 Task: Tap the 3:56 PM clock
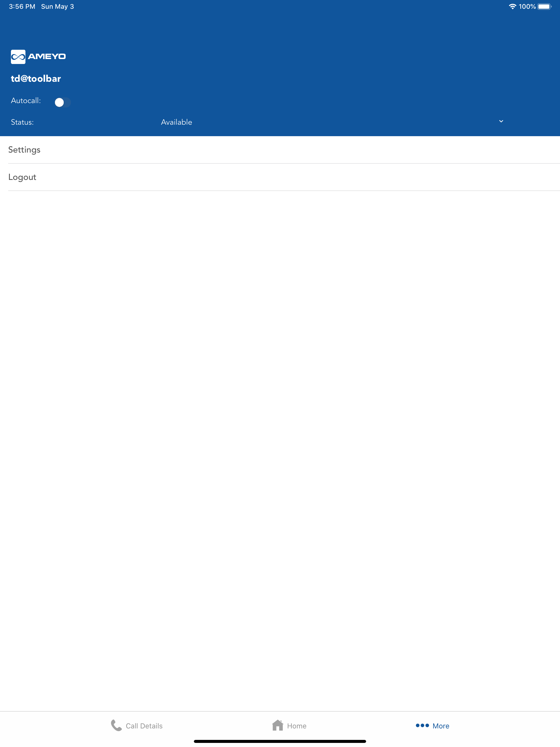click(x=22, y=6)
